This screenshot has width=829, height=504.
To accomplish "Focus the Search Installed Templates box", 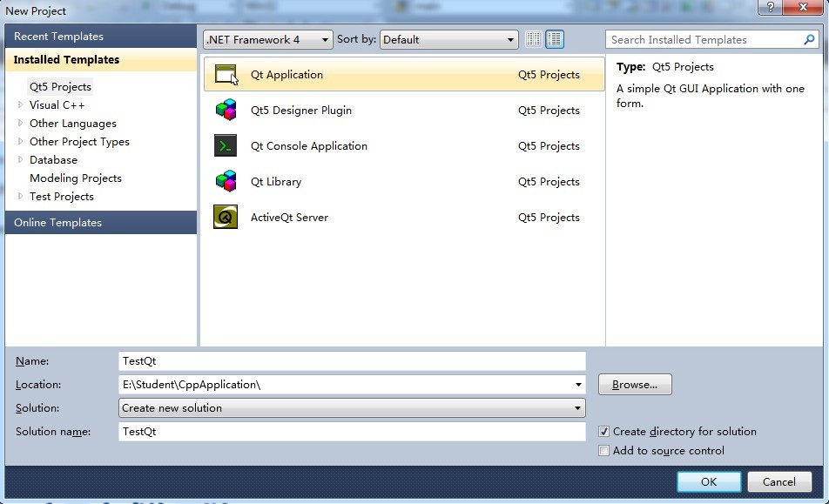I will coord(706,40).
